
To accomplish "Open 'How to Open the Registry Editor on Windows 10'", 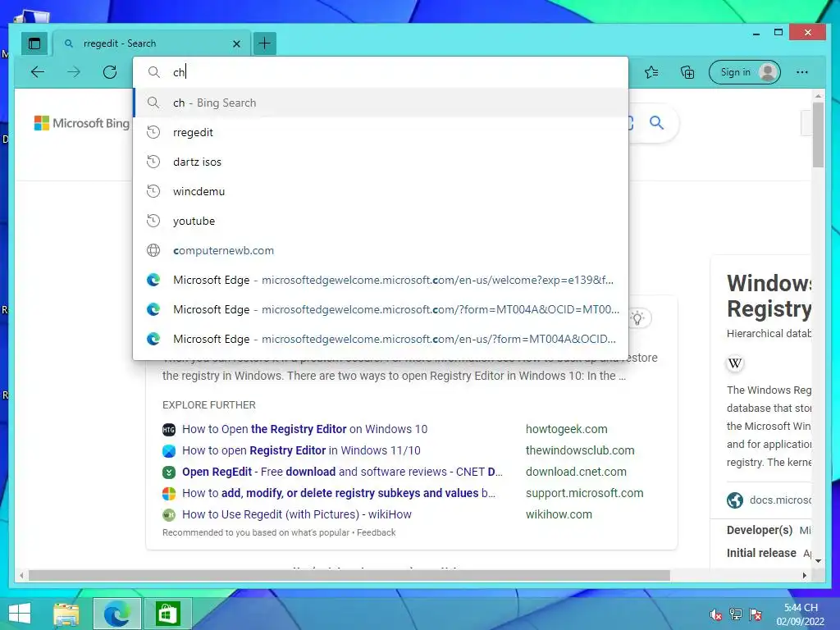I will click(305, 429).
